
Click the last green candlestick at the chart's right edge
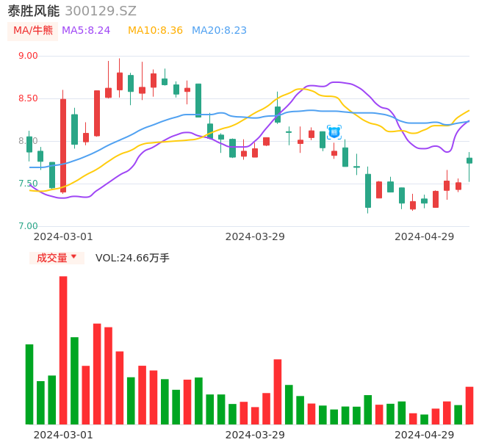[x=469, y=160]
